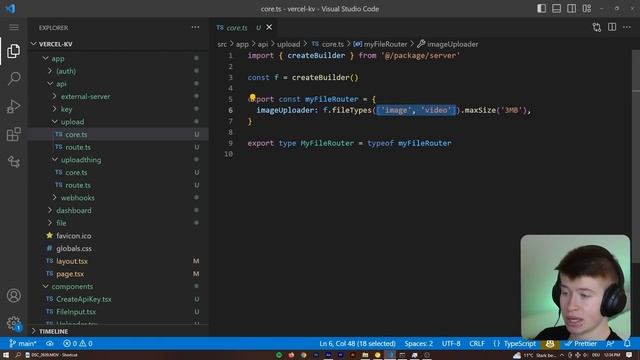
Task: Open the Extensions view
Action: coord(13,134)
